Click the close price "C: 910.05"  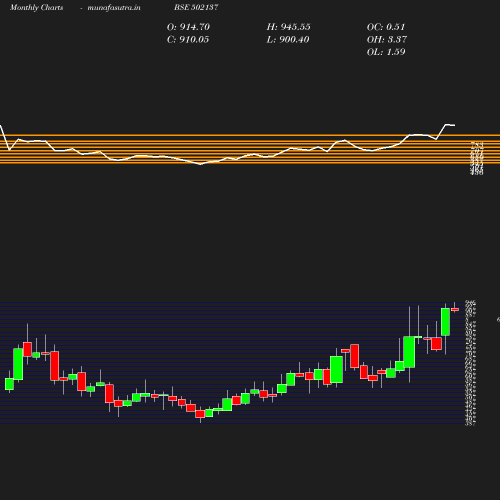pos(188,40)
